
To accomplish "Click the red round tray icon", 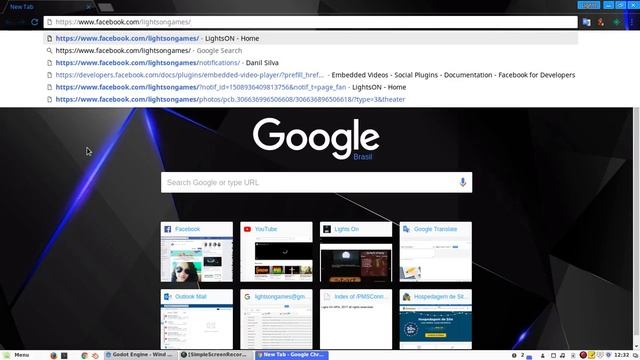I will [583, 355].
